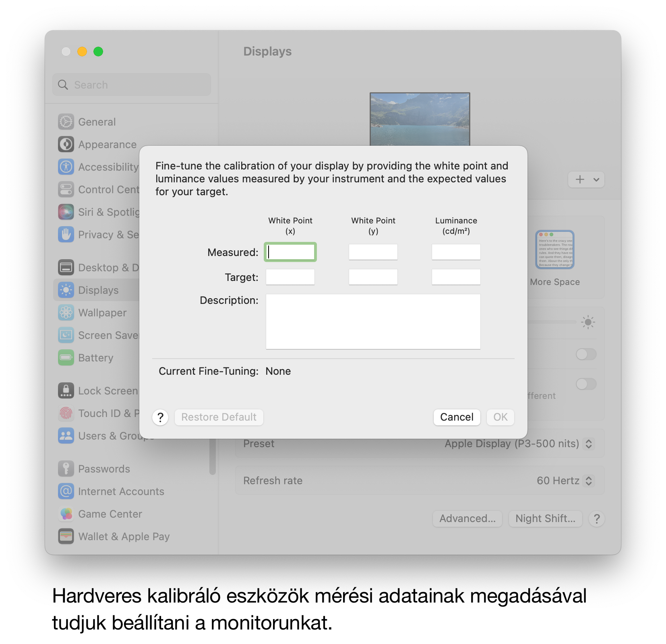Image resolution: width=666 pixels, height=644 pixels.
Task: Open help in the fine-tune dialog
Action: pyautogui.click(x=160, y=417)
